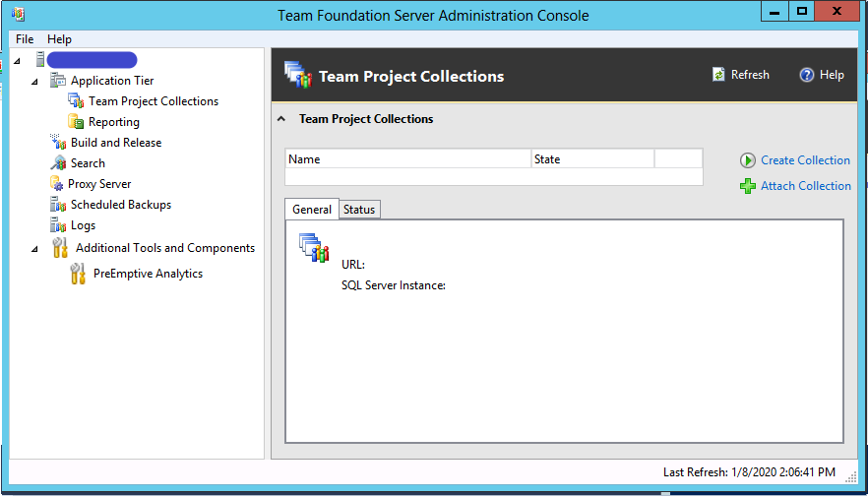The image size is (868, 497).
Task: Click the empty collections list row
Action: click(x=494, y=176)
